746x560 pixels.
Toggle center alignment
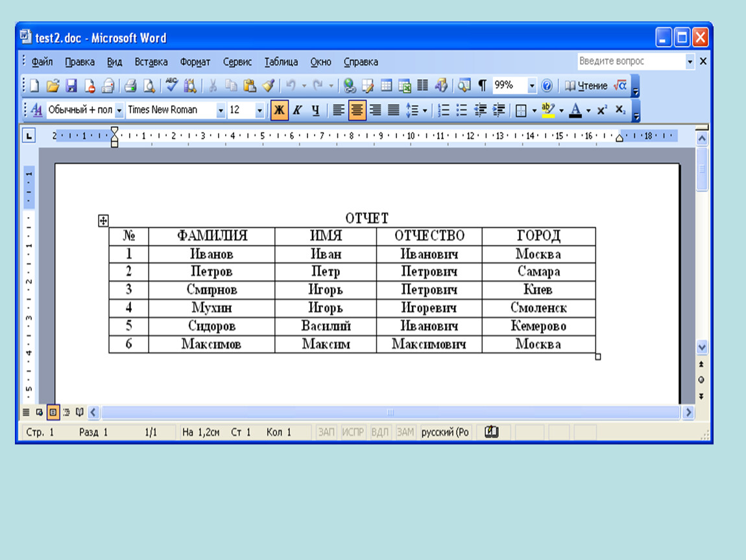coord(357,110)
